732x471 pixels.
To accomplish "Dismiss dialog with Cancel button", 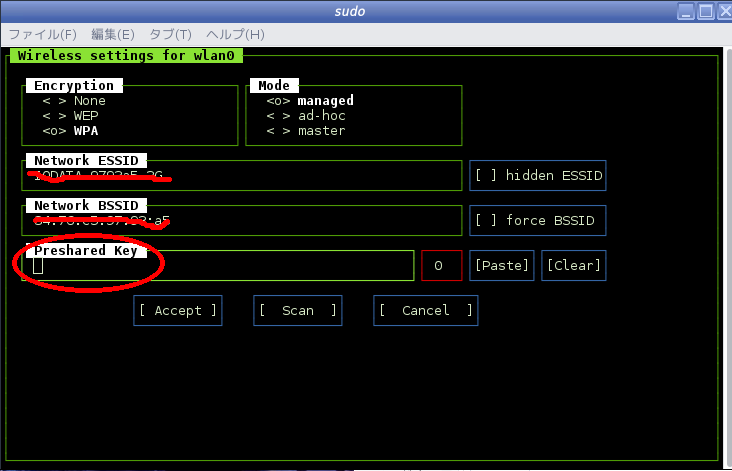I will coord(426,310).
